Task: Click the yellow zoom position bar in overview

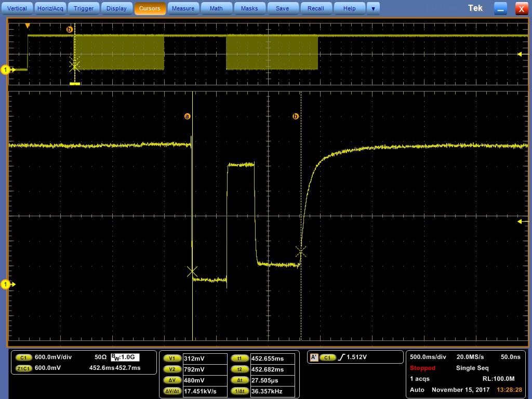Action: click(x=75, y=83)
